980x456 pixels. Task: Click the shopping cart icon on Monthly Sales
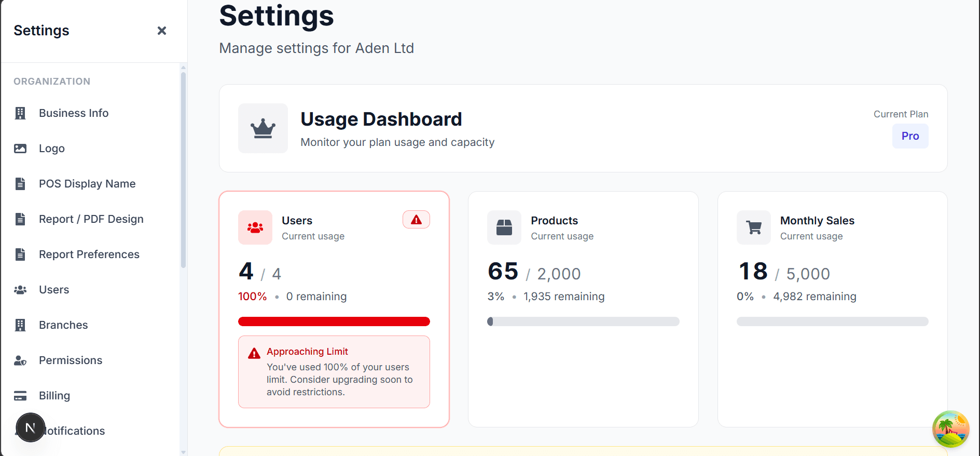click(x=754, y=227)
